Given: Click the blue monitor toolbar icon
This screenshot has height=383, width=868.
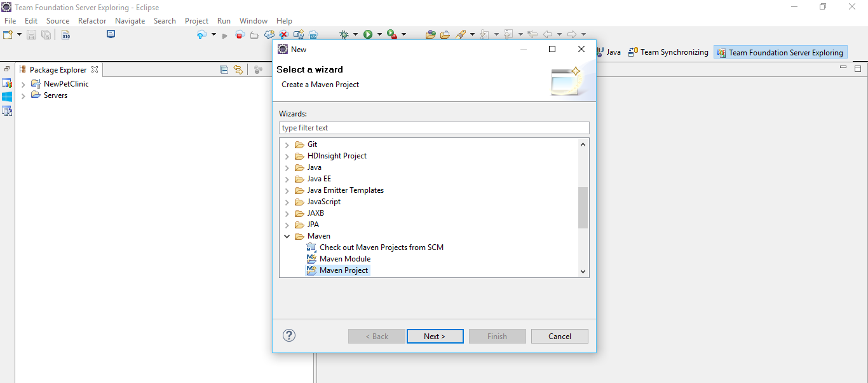Looking at the screenshot, I should (111, 34).
